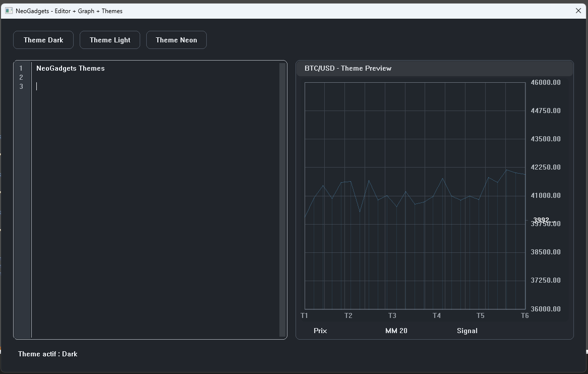This screenshot has height=374, width=588.
Task: Click the 43500.00 axis label
Action: coord(546,139)
